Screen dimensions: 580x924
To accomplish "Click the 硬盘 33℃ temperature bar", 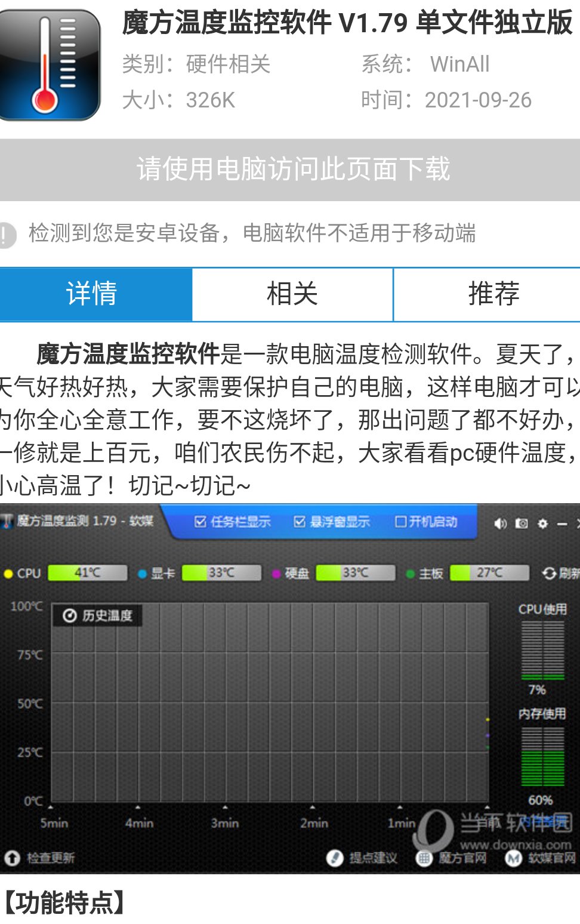I will click(356, 573).
